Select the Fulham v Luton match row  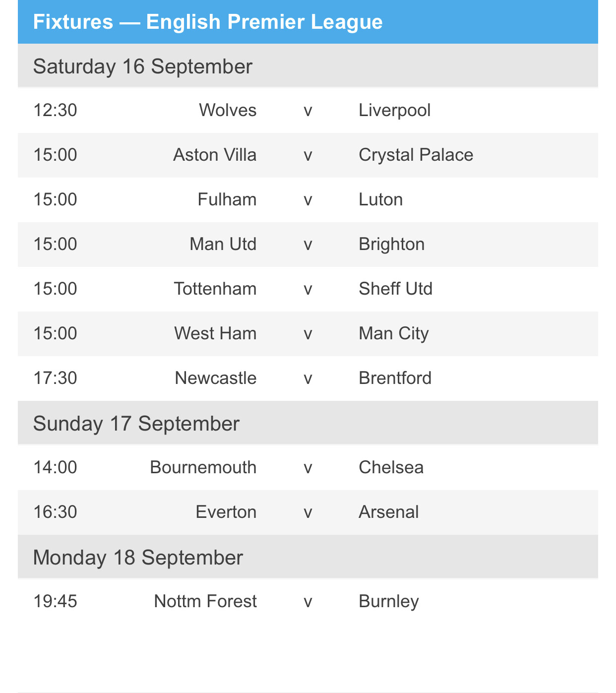tap(308, 199)
